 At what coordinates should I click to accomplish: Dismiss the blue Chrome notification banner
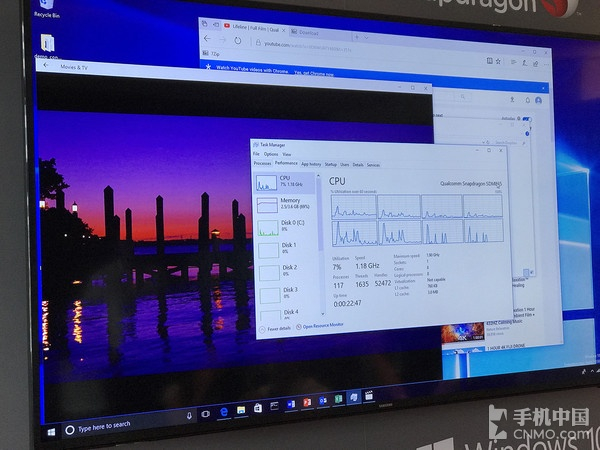pos(543,88)
